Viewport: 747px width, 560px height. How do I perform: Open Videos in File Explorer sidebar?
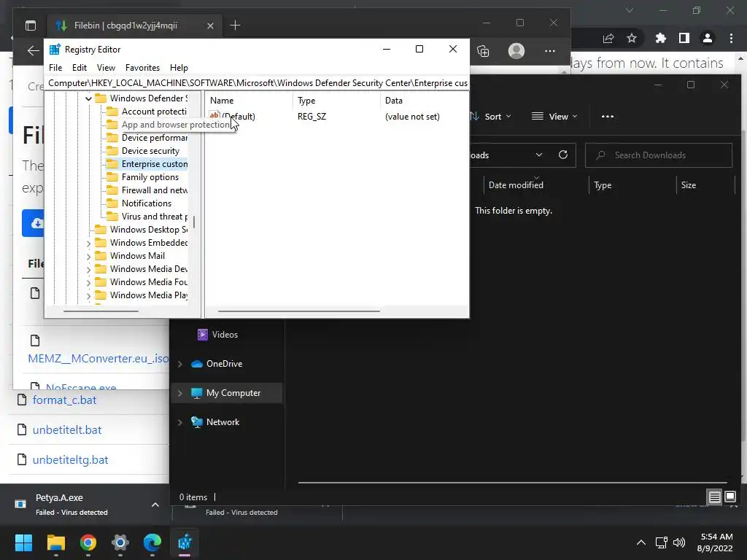point(225,334)
